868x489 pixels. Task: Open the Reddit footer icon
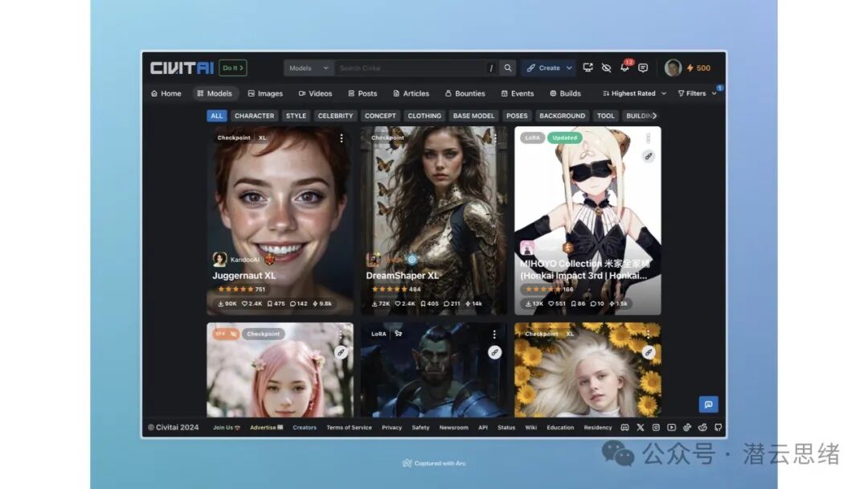(x=702, y=428)
